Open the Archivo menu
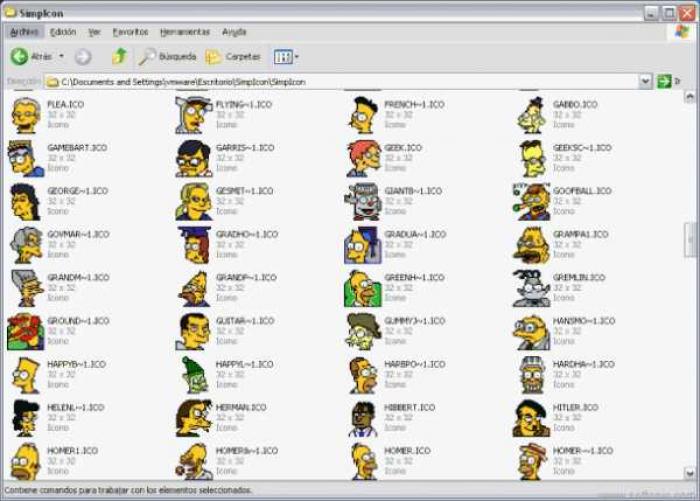This screenshot has height=501, width=700. click(x=24, y=32)
